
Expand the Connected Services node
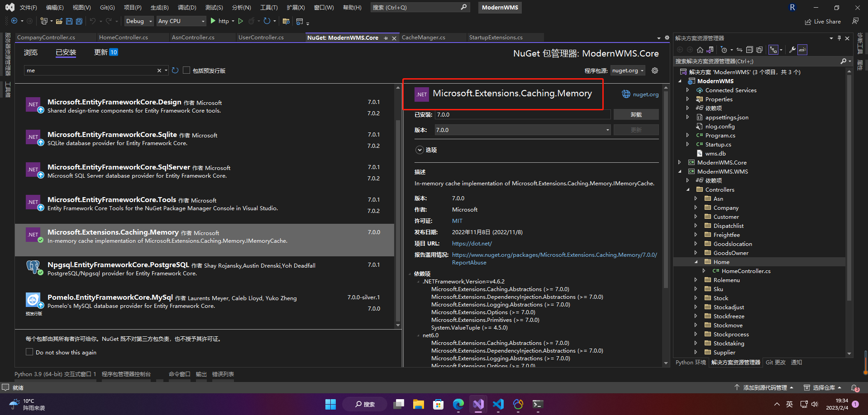point(688,90)
